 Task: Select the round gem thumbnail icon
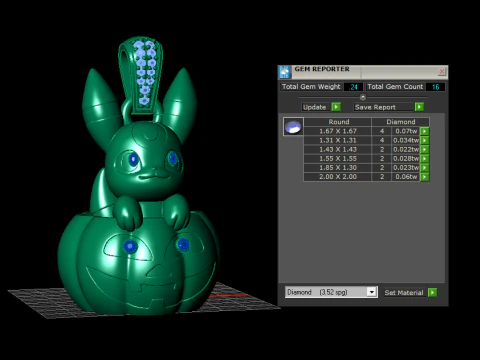(x=293, y=127)
